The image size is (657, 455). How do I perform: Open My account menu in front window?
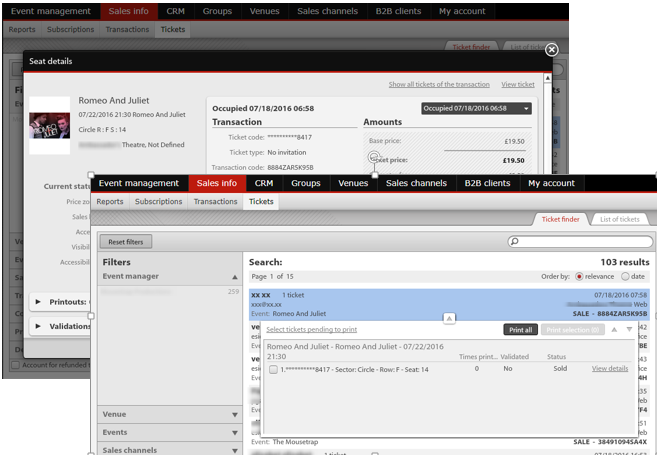pyautogui.click(x=551, y=183)
